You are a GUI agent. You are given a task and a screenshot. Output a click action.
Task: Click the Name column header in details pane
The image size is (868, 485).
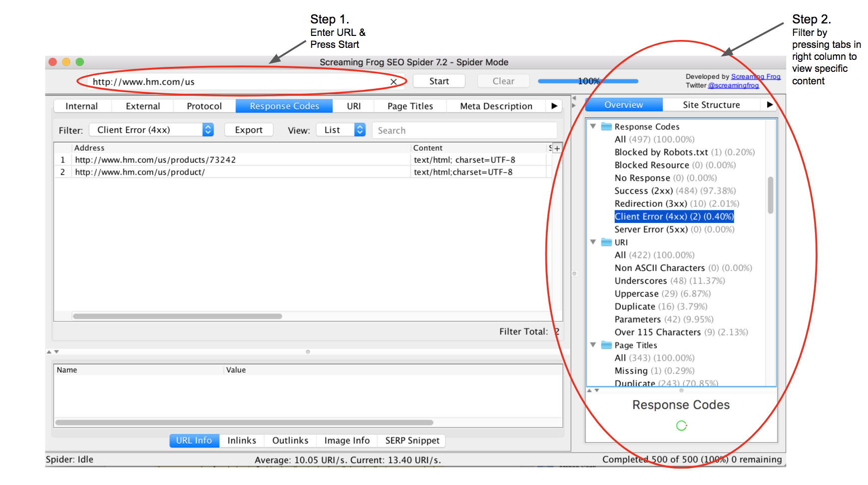coord(139,370)
